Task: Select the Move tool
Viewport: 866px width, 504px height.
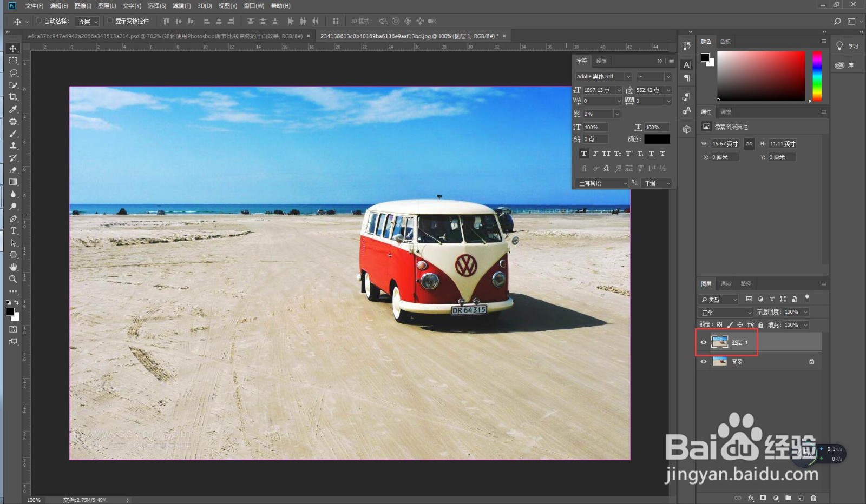Action: tap(13, 49)
